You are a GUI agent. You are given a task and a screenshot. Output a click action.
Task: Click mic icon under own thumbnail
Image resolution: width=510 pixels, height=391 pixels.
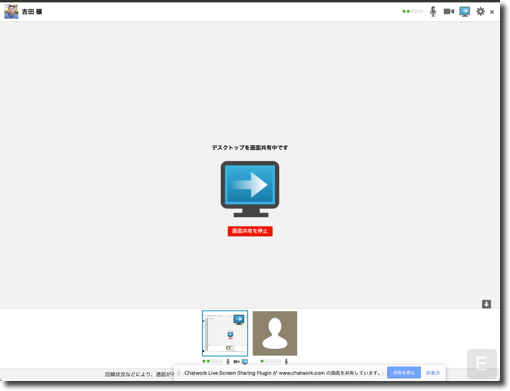pos(228,362)
